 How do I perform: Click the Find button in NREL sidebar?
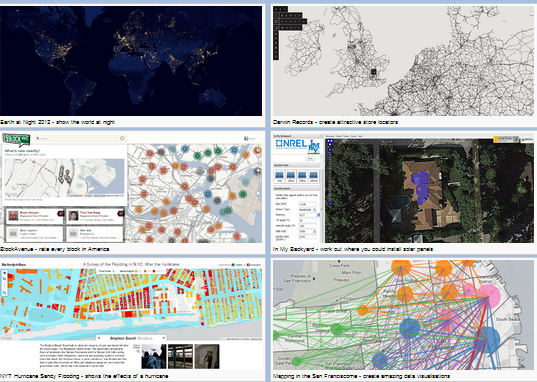coord(310,159)
